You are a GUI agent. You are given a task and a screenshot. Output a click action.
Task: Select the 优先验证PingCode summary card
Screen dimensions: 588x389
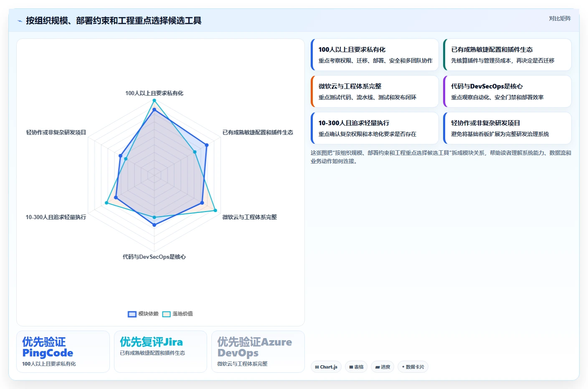coord(63,351)
